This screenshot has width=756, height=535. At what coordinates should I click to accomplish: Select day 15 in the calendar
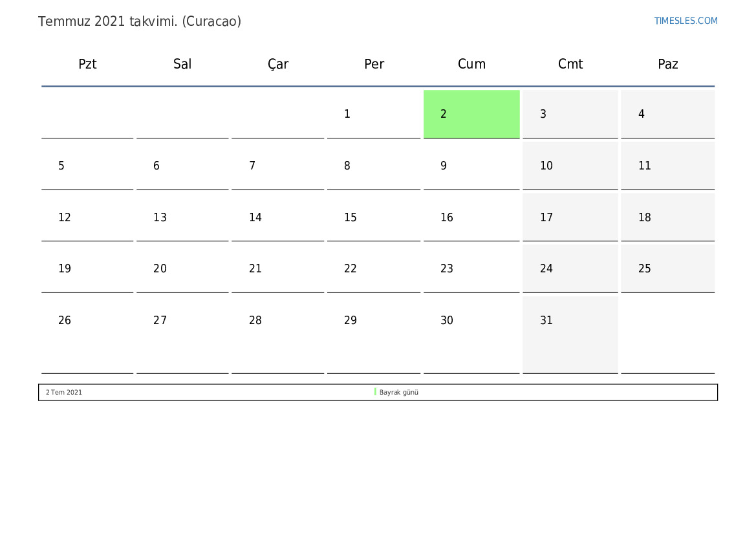pyautogui.click(x=374, y=217)
